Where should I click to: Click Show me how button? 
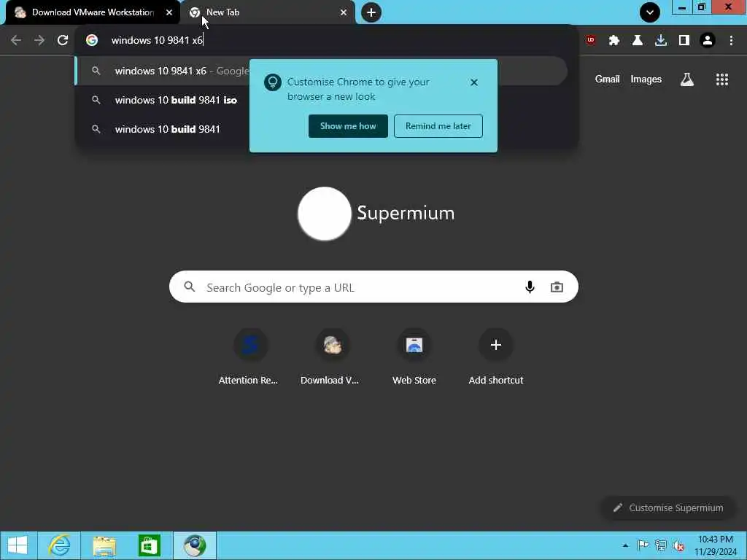coord(348,126)
